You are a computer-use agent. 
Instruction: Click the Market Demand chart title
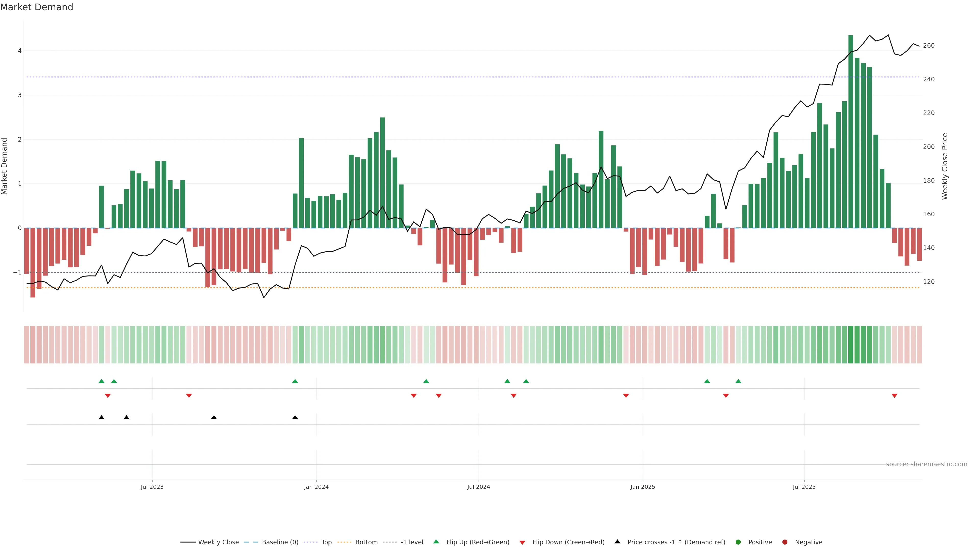36,7
